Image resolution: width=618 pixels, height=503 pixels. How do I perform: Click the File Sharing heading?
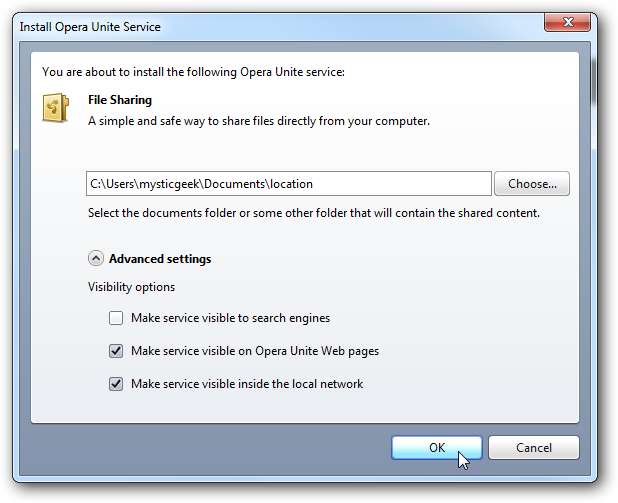[120, 100]
